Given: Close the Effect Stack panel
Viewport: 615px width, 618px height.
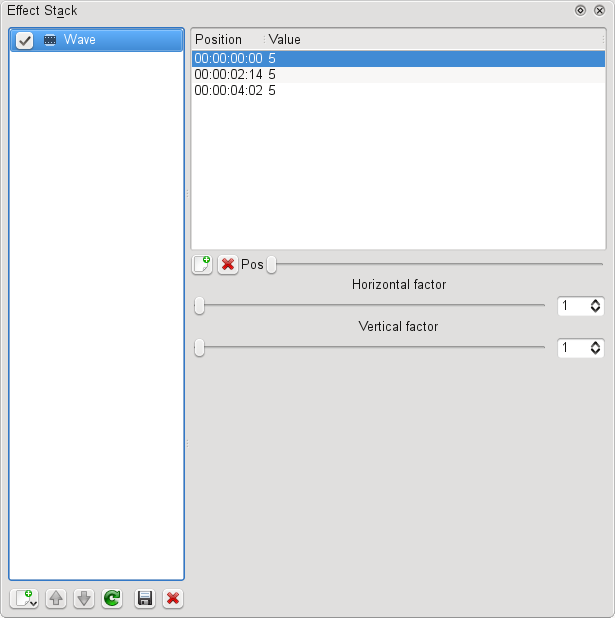Looking at the screenshot, I should [x=599, y=10].
